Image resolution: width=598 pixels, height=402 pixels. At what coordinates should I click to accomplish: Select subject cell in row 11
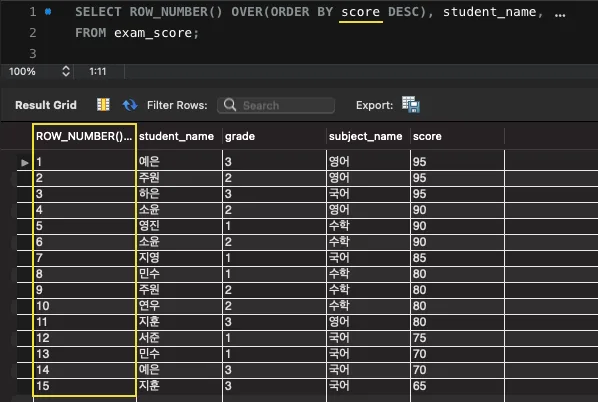368,322
